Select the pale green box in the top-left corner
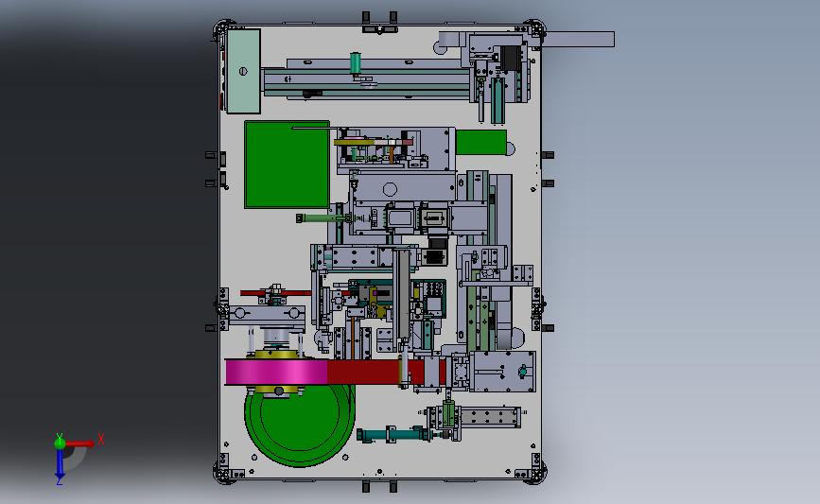The image size is (820, 504). pyautogui.click(x=243, y=71)
